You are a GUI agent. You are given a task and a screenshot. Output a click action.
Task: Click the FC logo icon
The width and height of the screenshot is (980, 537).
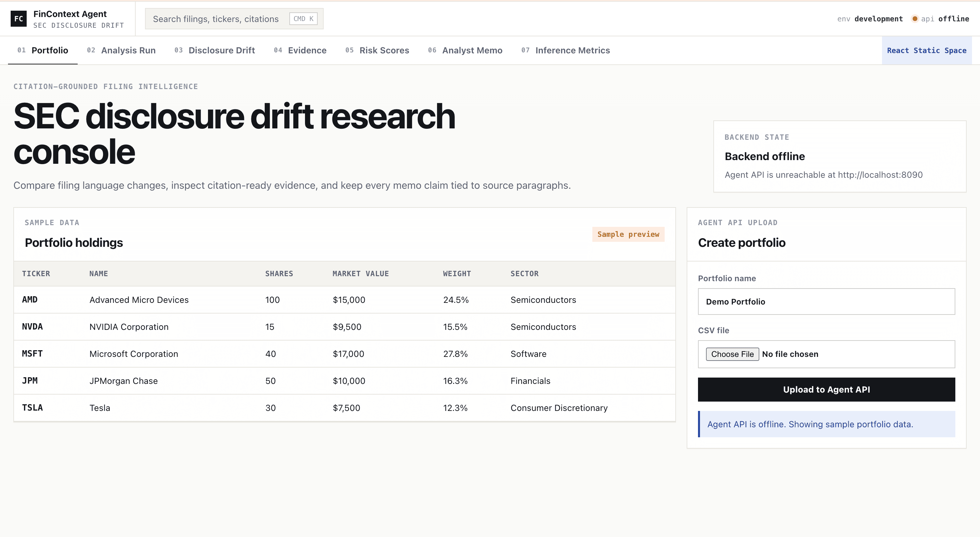(19, 19)
